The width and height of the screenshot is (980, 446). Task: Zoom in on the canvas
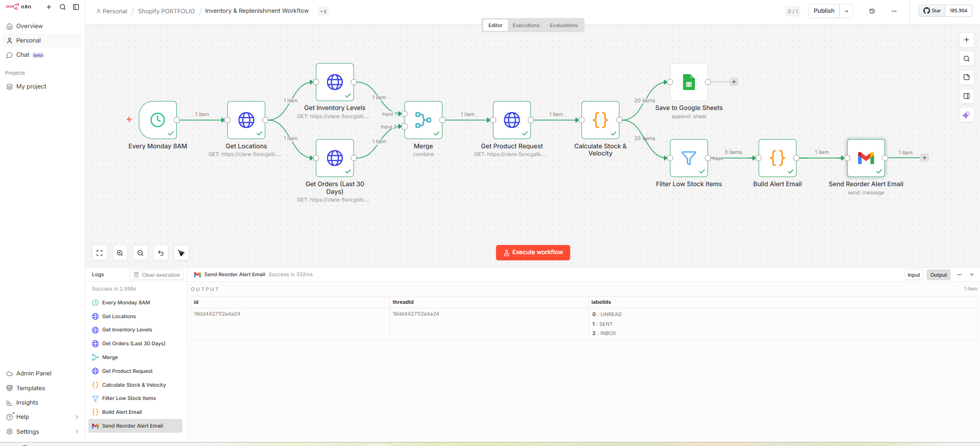120,253
